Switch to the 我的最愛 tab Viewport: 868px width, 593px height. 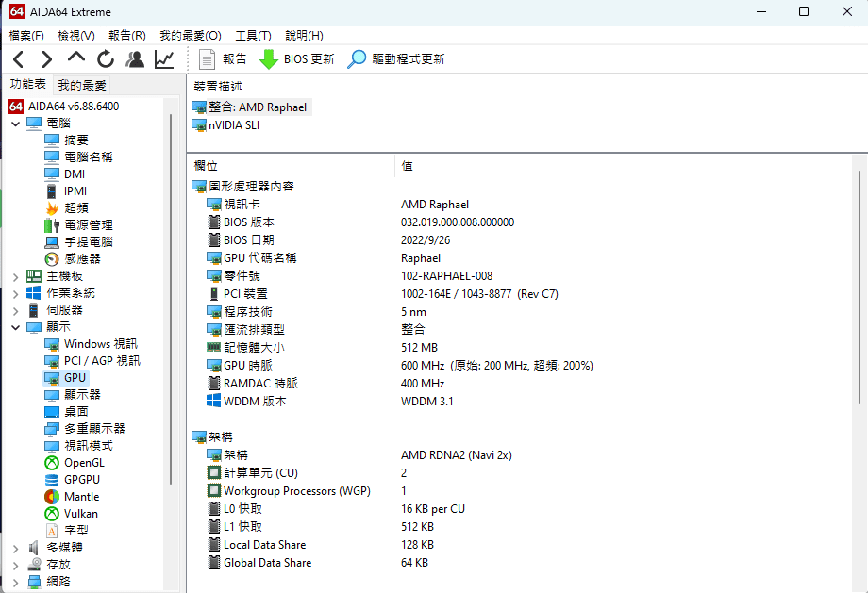coord(80,84)
